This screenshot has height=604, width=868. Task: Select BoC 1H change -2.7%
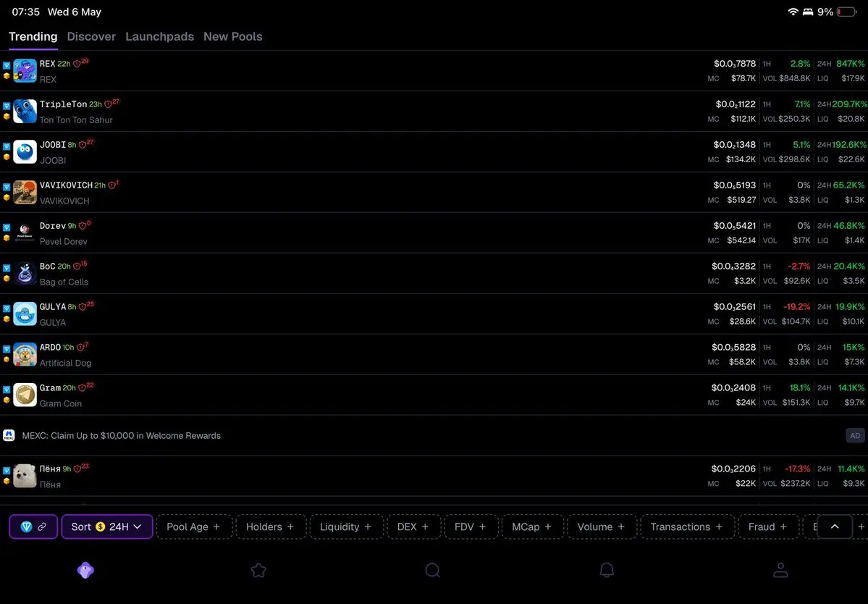coord(799,267)
